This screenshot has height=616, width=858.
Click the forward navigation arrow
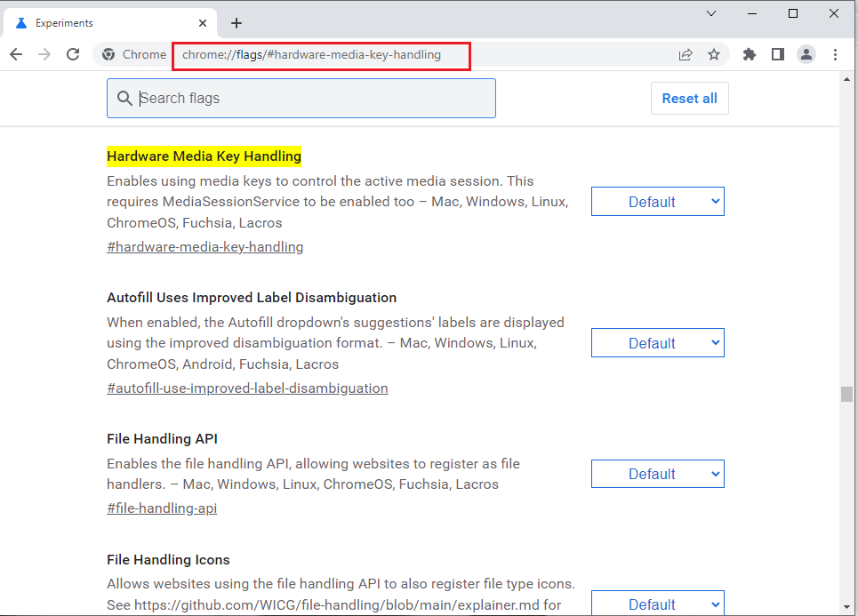click(x=44, y=54)
